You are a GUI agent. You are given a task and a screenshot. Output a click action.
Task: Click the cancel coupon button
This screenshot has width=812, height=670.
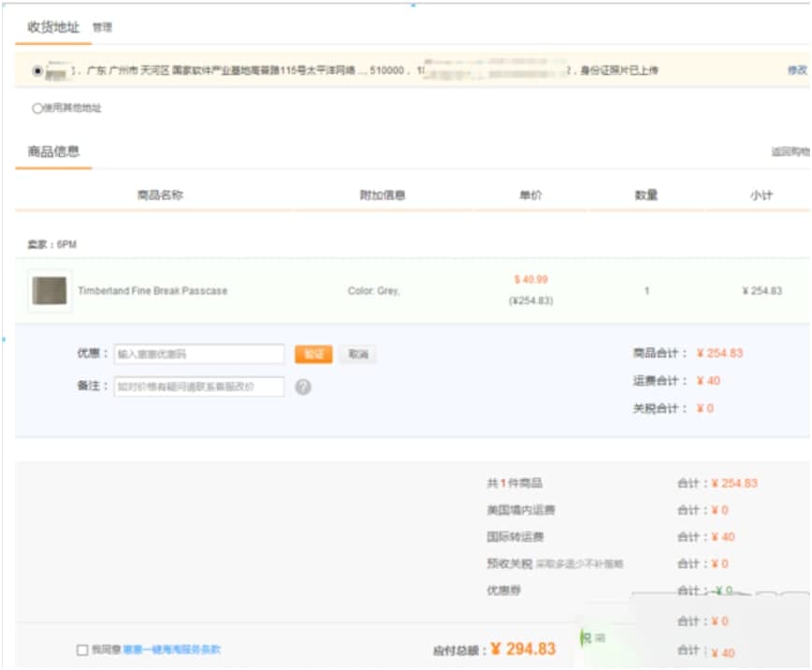(358, 354)
